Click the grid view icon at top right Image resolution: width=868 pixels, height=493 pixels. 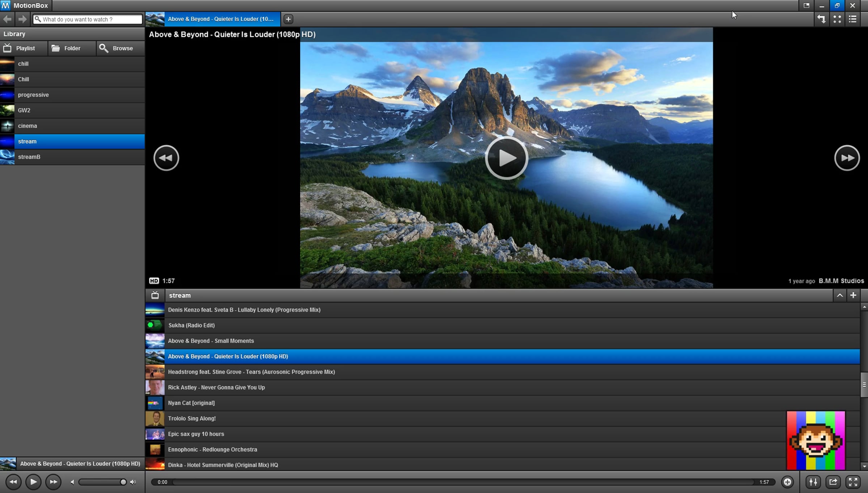pyautogui.click(x=837, y=19)
